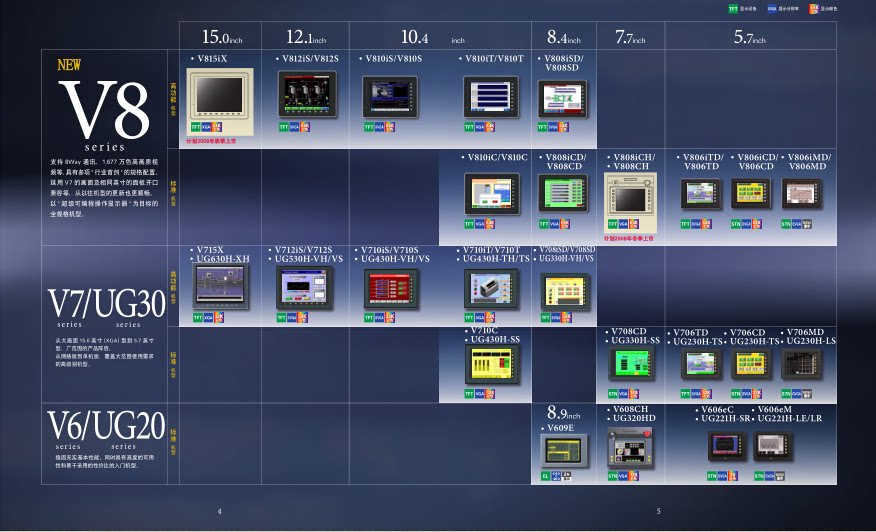
Task: Click the 12.1 inch column header
Action: (306, 37)
